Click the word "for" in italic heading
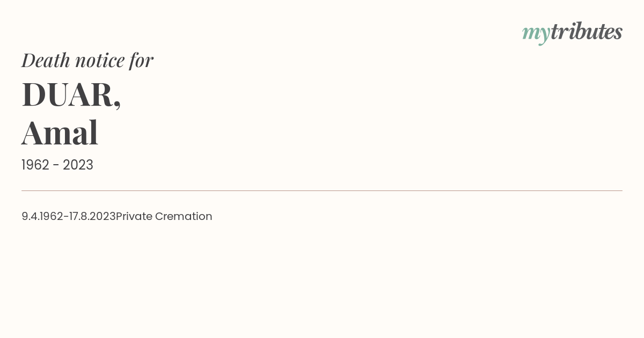Image resolution: width=644 pixels, height=338 pixels. coord(141,61)
